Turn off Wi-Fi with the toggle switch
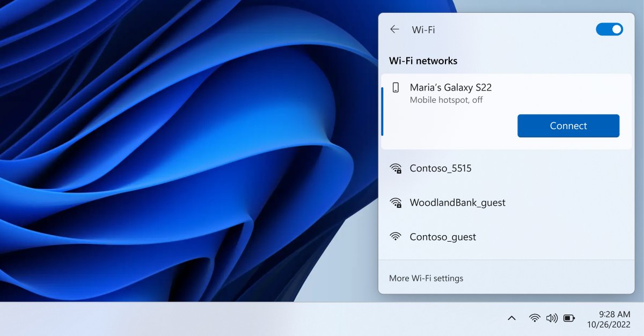Viewport: 644px width, 336px height. tap(609, 29)
